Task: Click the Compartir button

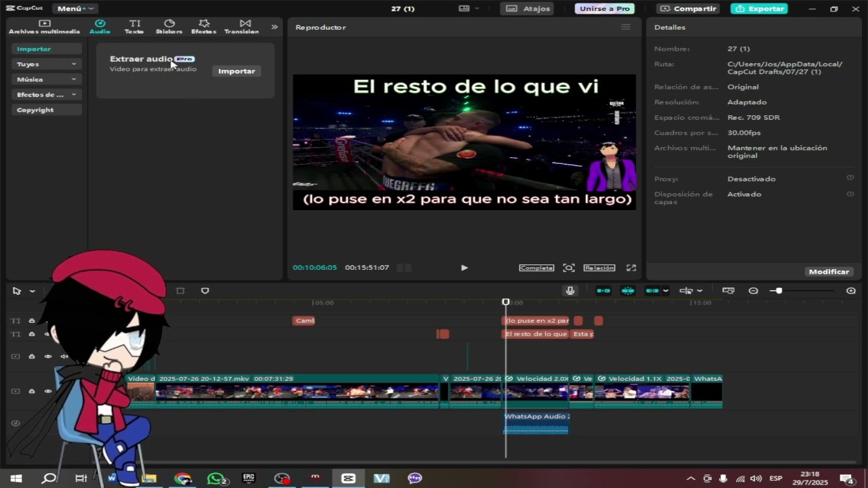Action: click(688, 9)
